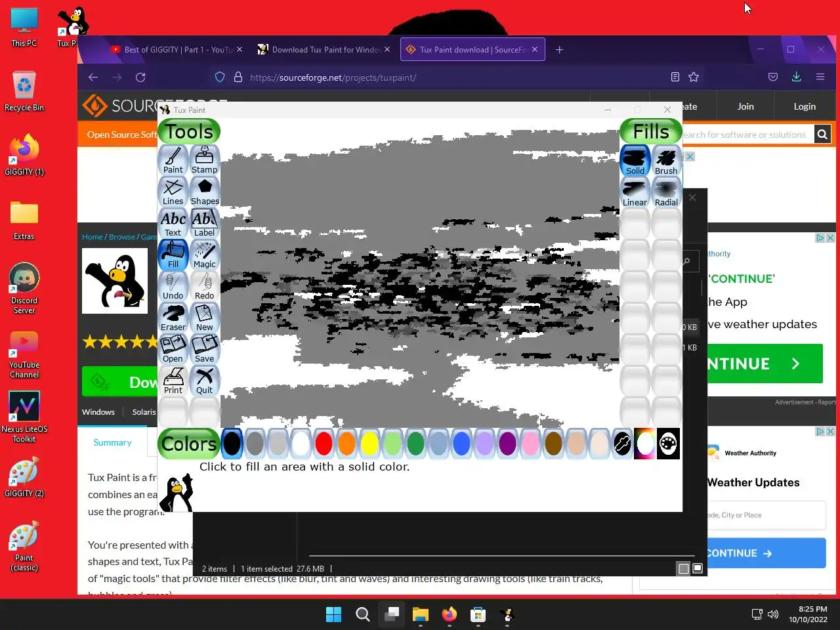Open the Magic tool
The width and height of the screenshot is (840, 630).
click(205, 255)
